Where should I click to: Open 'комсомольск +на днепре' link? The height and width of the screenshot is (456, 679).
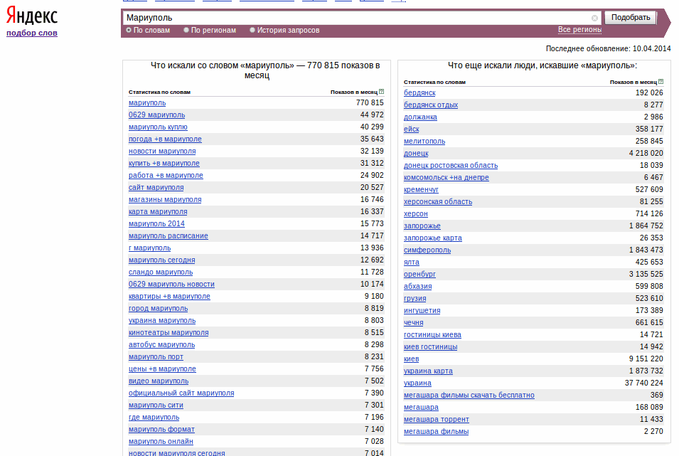446,178
